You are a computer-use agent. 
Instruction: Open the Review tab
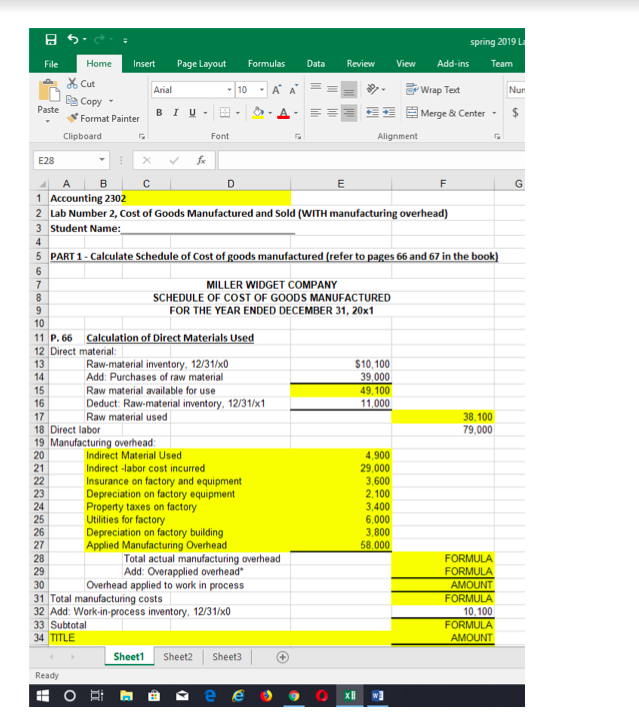pyautogui.click(x=360, y=64)
